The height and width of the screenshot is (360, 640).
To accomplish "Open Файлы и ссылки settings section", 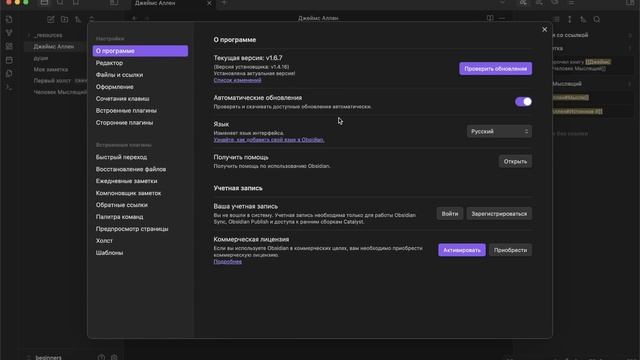I will click(x=140, y=75).
